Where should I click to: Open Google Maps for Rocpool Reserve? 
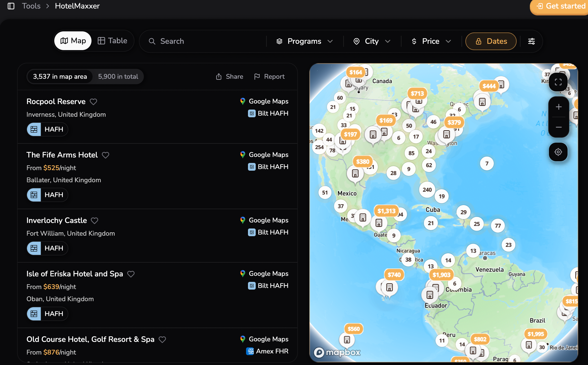(264, 101)
